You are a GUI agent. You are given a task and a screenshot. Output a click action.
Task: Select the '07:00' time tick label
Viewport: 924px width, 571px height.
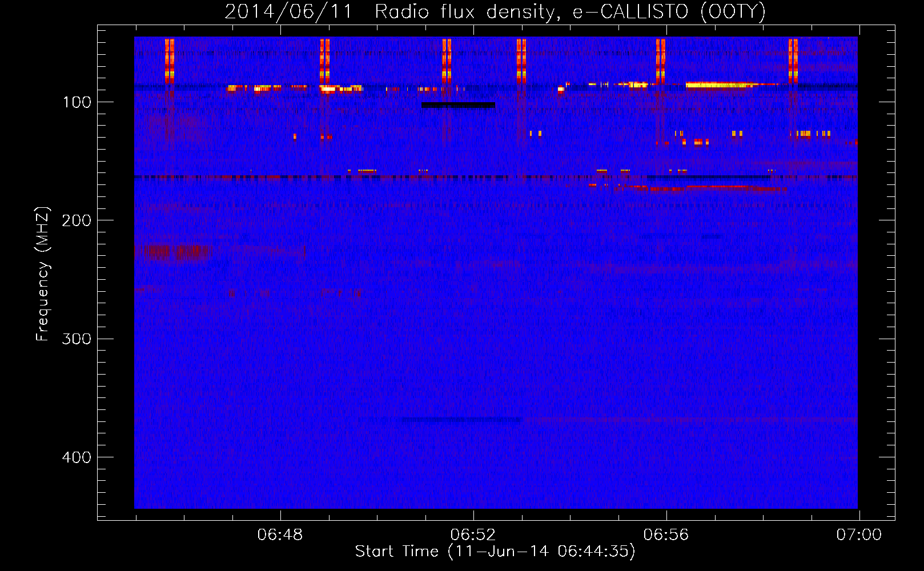pyautogui.click(x=859, y=534)
